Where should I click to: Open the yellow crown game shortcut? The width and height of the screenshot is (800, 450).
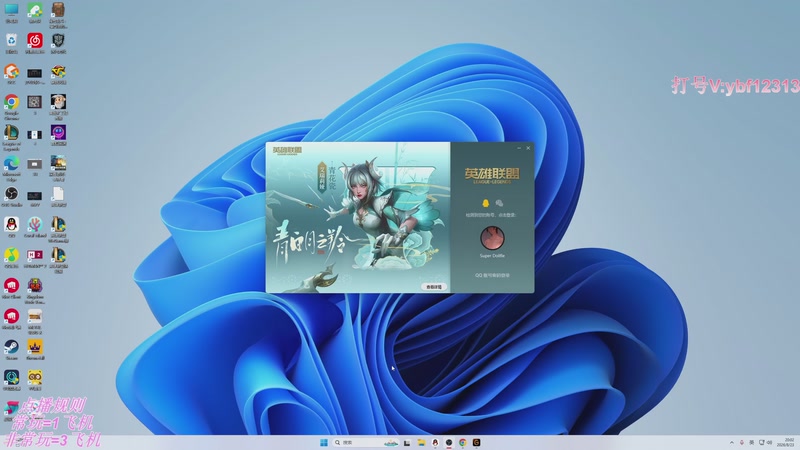(35, 349)
